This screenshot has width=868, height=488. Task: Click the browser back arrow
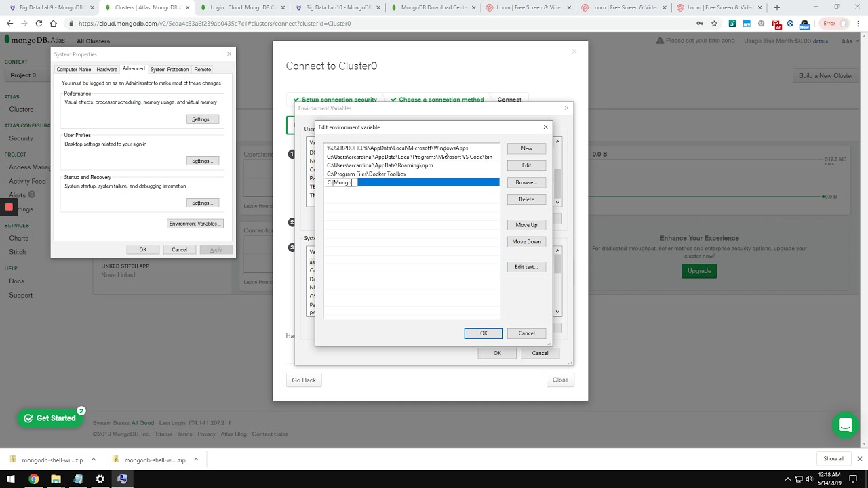[x=9, y=23]
